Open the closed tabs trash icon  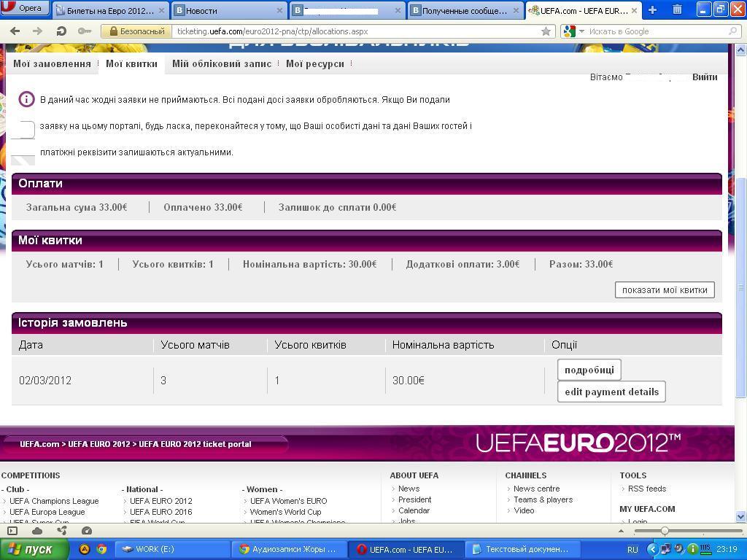(677, 10)
